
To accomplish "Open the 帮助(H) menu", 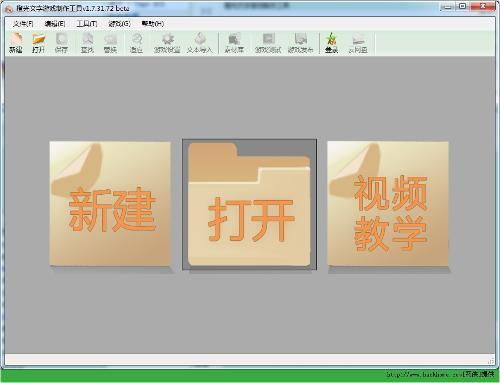I will (x=153, y=24).
